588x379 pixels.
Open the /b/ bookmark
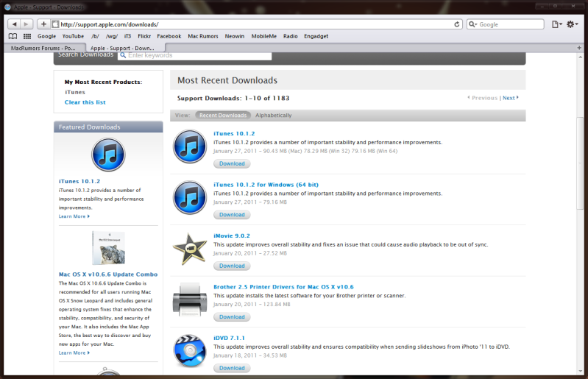[95, 36]
